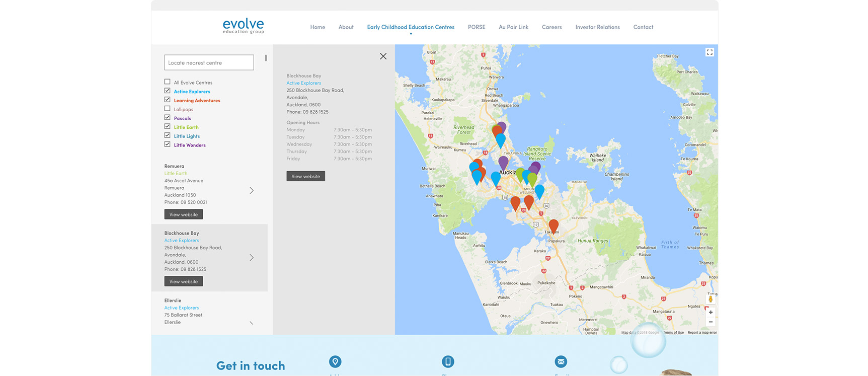Click the blue pin above Takapuna
Screen dimensions: 868x376
[x=500, y=140]
